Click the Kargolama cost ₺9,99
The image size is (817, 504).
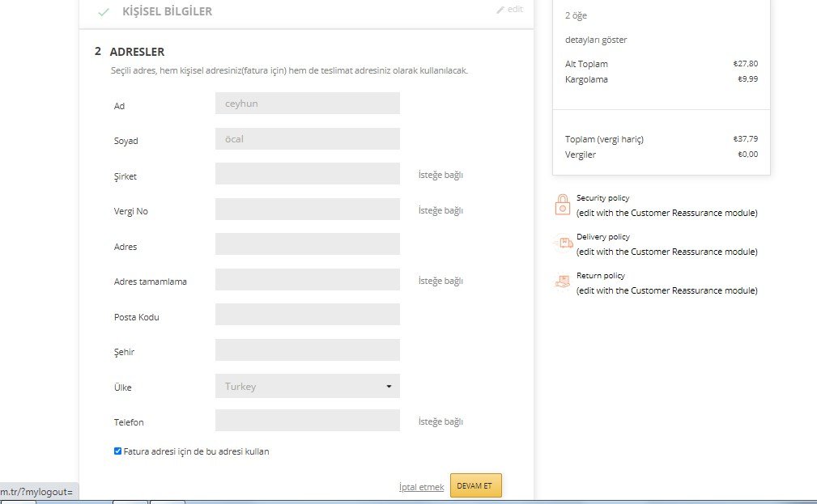[747, 79]
